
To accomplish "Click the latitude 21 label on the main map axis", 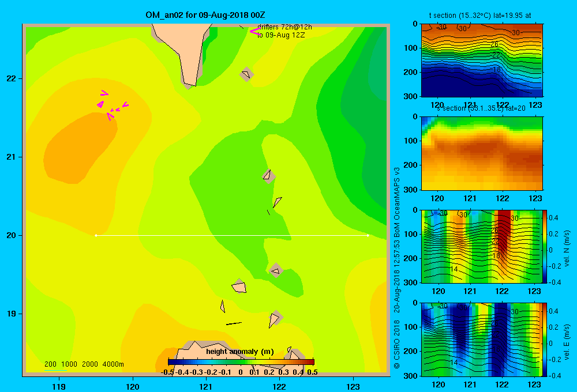I will tap(11, 157).
